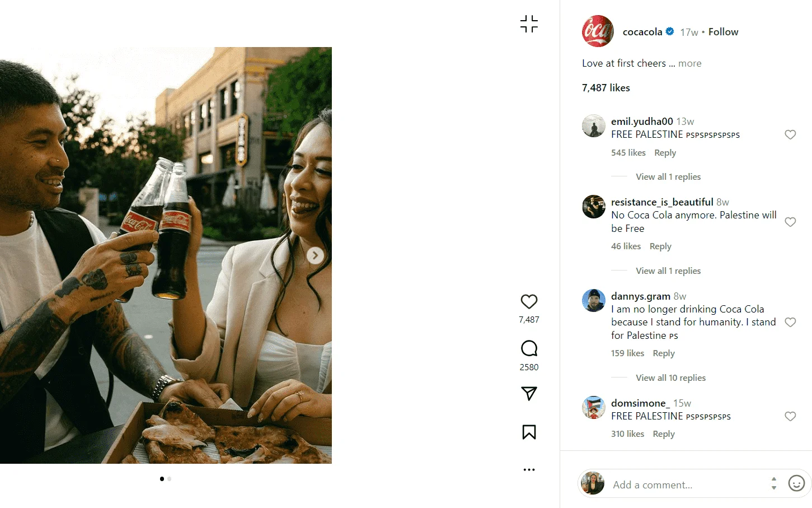Screen dimensions: 812x508
Task: Exit fullscreen using the collapse icon
Action: point(529,24)
